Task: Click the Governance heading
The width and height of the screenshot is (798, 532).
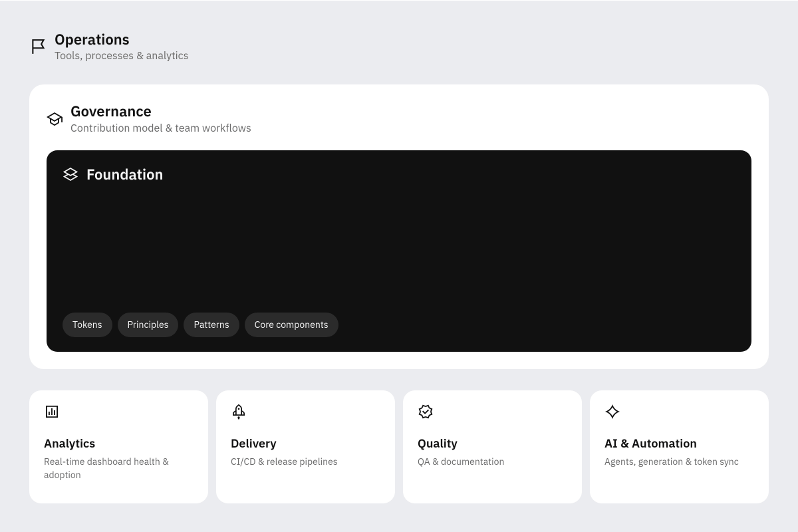Action: (x=111, y=112)
